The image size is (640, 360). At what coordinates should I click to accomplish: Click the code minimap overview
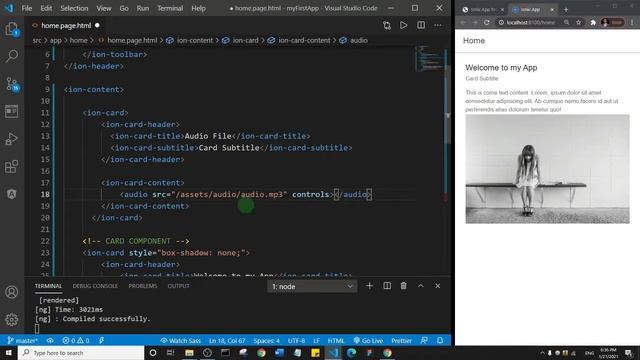pyautogui.click(x=430, y=58)
